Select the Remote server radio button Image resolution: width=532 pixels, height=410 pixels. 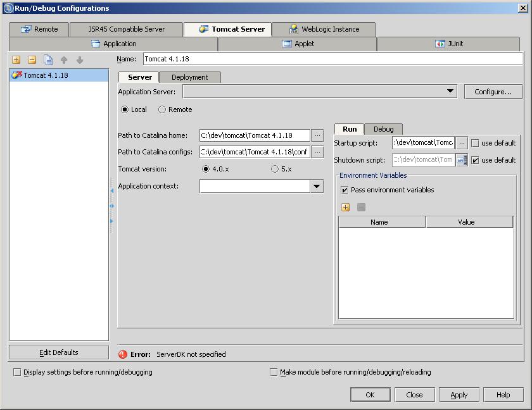[x=162, y=109]
